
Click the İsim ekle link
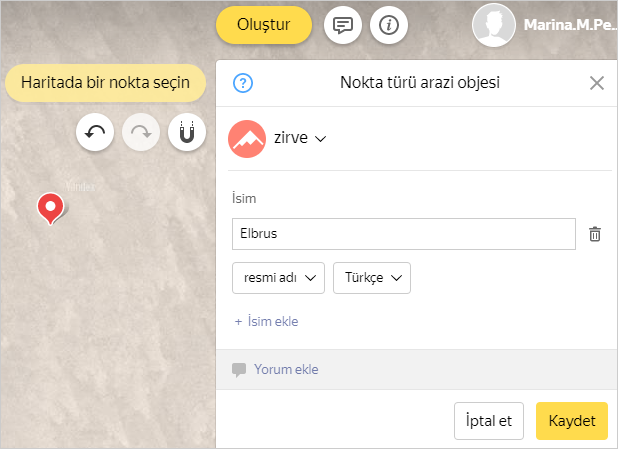[267, 322]
